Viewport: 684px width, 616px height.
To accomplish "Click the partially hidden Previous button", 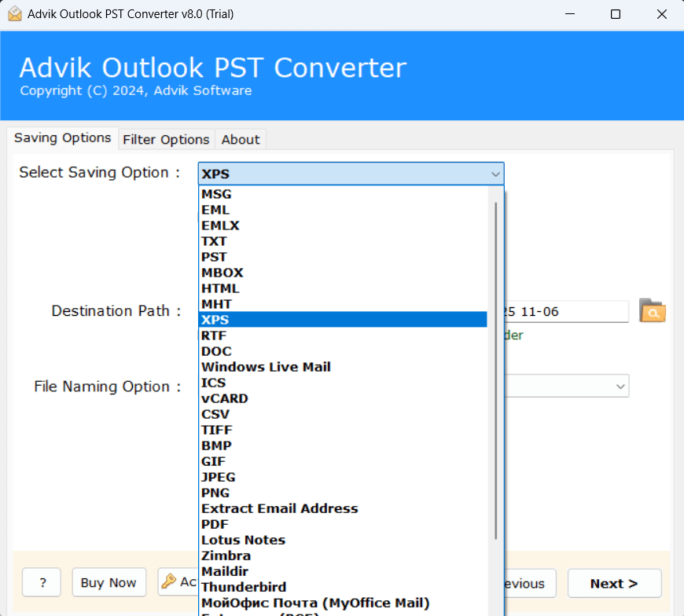I will coord(531,583).
